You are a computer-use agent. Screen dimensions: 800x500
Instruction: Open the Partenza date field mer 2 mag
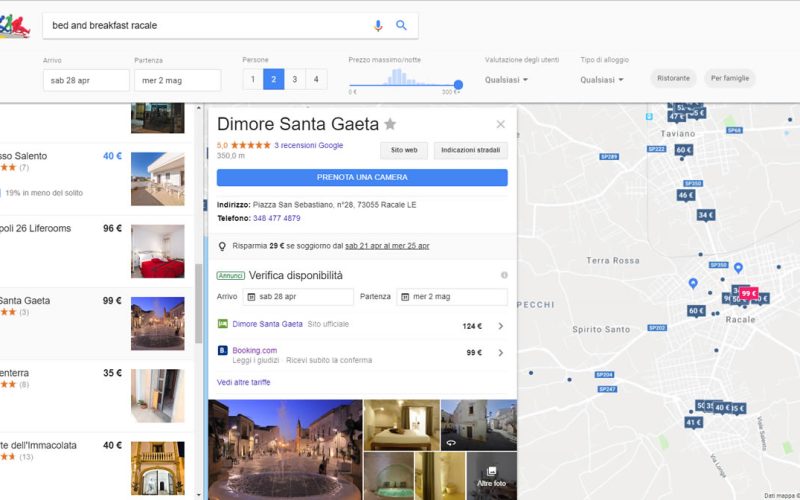pyautogui.click(x=178, y=80)
